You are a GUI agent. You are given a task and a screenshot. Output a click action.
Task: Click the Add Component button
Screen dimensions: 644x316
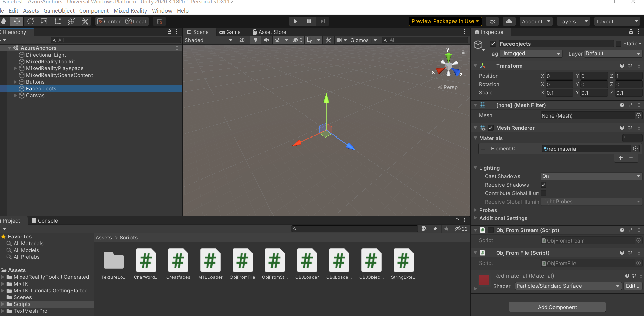(x=557, y=307)
